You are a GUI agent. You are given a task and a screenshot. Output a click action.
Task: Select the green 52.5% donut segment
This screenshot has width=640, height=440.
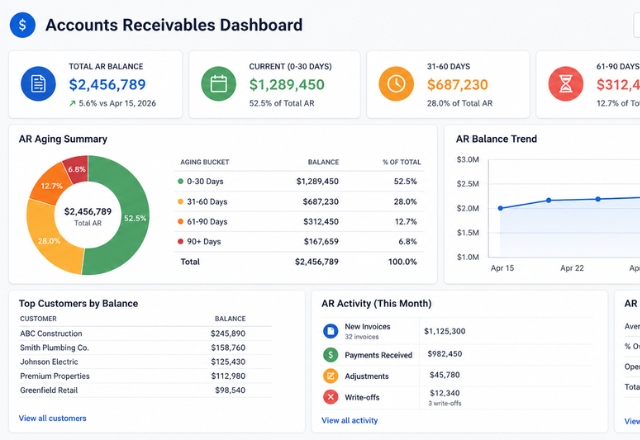click(x=135, y=218)
